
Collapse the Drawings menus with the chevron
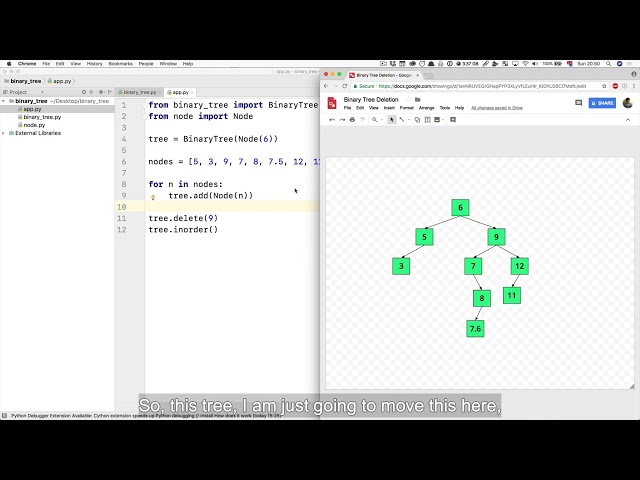point(628,120)
